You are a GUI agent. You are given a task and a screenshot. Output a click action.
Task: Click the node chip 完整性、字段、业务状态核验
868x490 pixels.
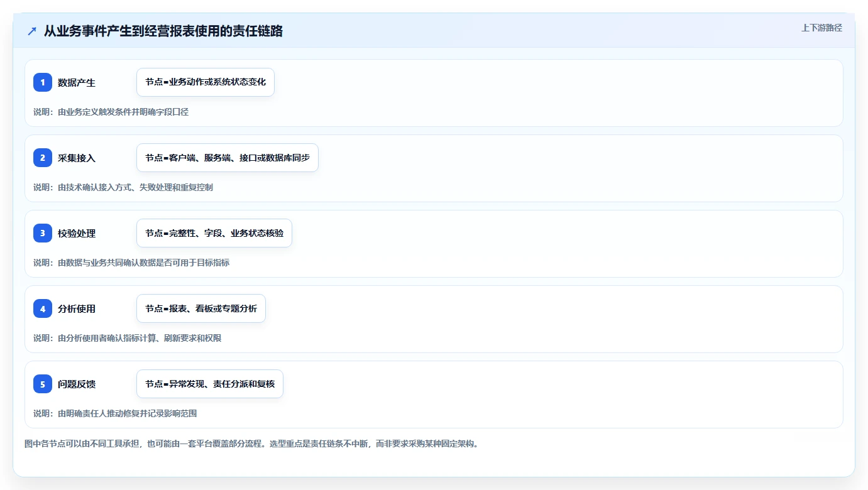(214, 233)
